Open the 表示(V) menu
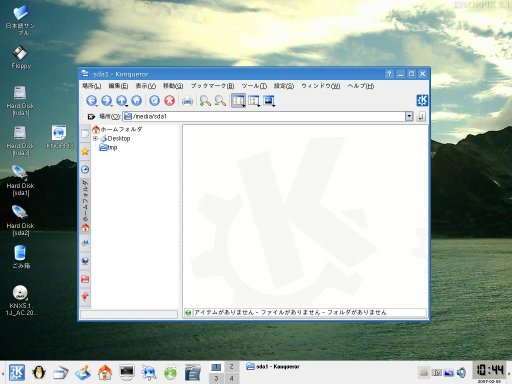 point(146,86)
